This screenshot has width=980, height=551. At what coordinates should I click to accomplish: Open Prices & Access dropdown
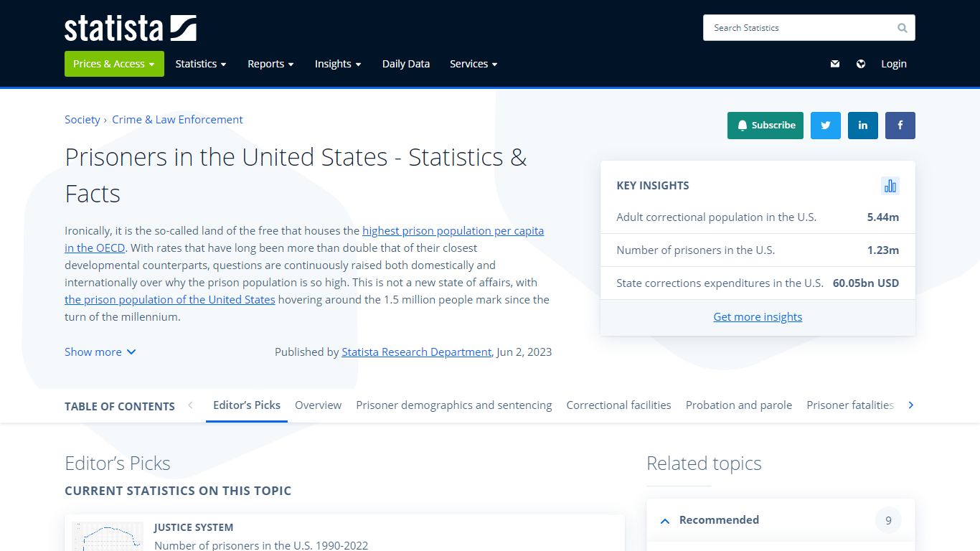pyautogui.click(x=114, y=64)
